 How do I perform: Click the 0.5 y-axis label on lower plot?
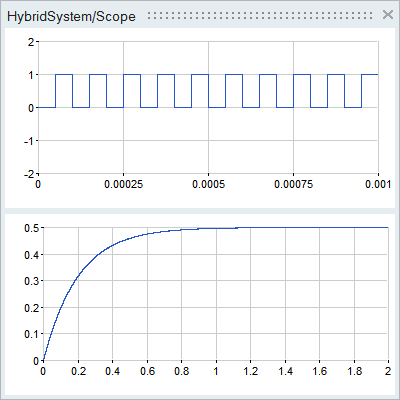(32, 228)
